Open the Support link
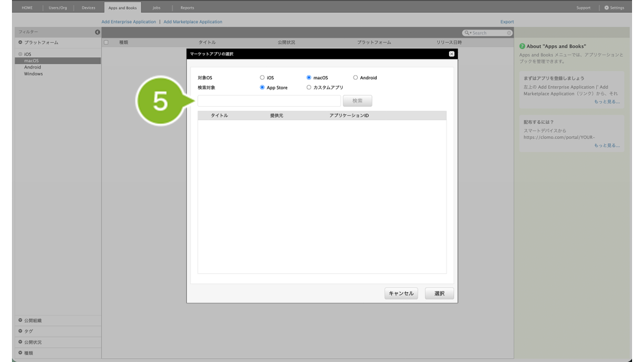 583,8
